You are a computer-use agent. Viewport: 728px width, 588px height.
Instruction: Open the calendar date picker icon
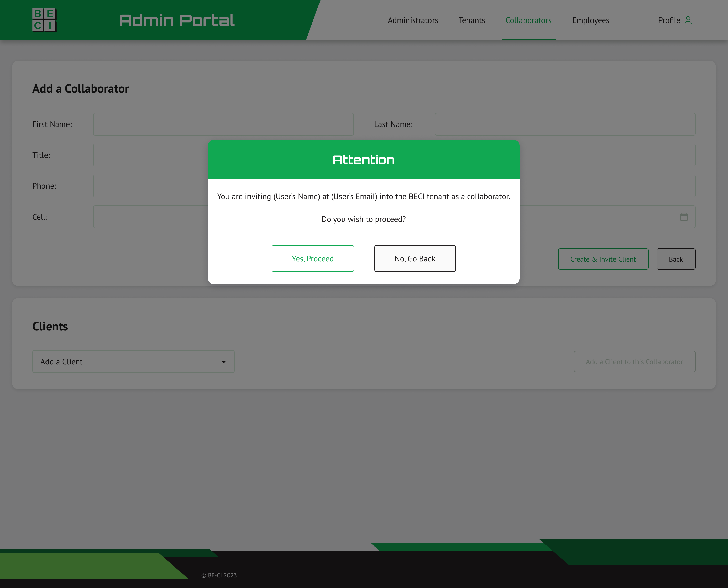click(684, 217)
